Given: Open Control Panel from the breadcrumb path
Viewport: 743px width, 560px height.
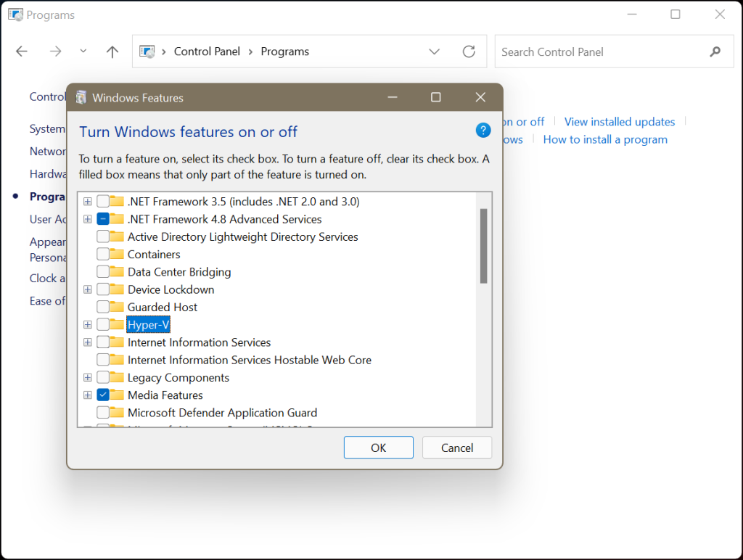Looking at the screenshot, I should (207, 51).
